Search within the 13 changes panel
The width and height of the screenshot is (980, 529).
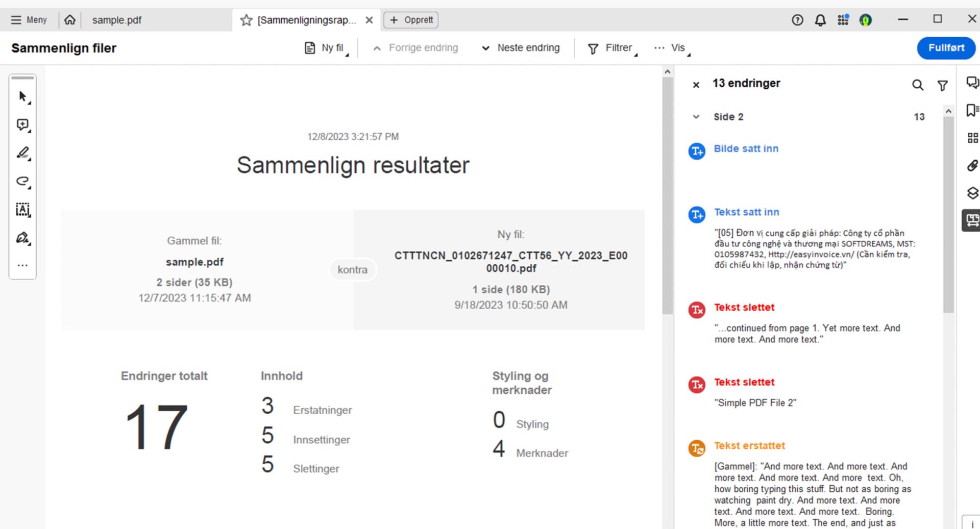pos(917,85)
